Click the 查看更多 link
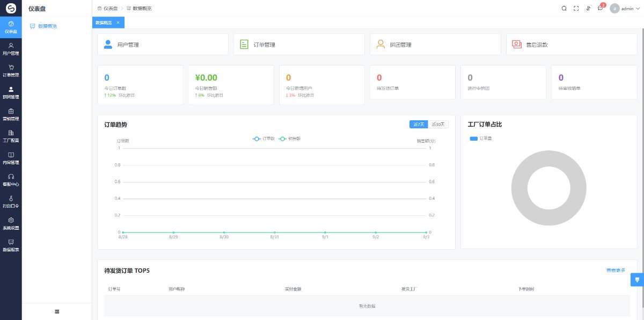The width and height of the screenshot is (644, 320). [x=616, y=270]
